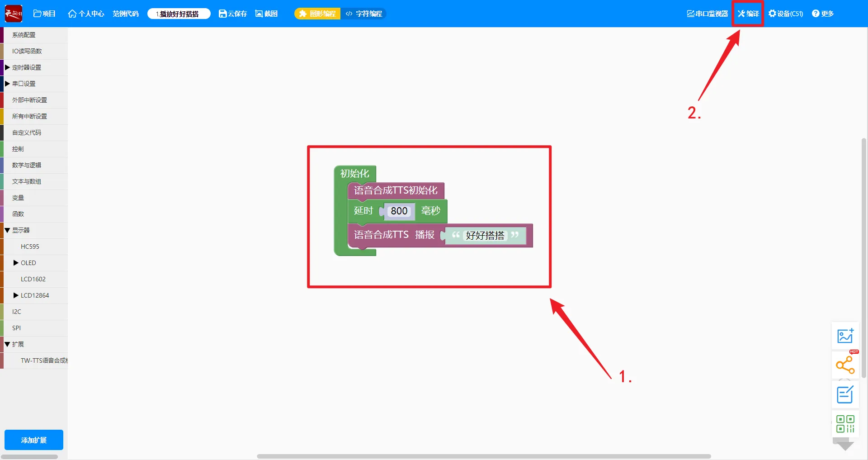Click the QR code icon

(845, 424)
